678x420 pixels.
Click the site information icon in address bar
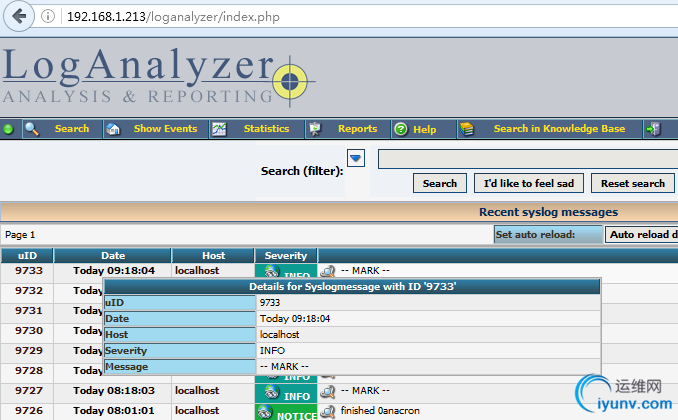tap(48, 16)
